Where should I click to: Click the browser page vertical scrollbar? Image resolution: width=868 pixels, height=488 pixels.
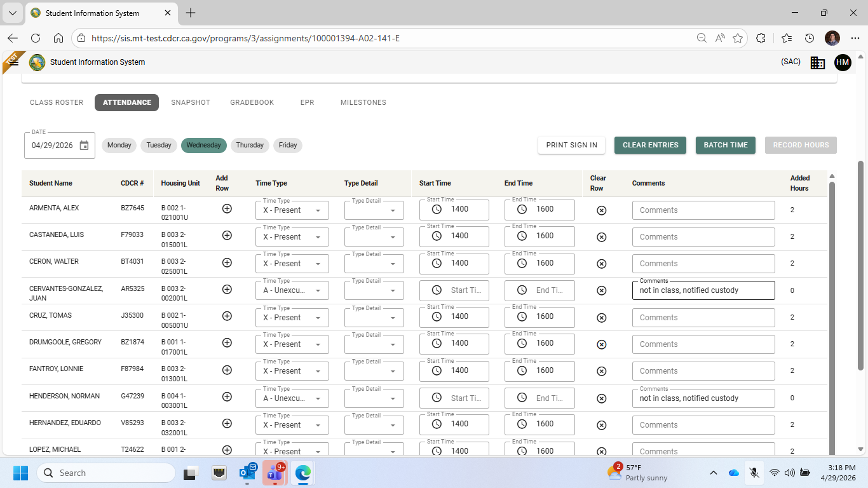(861, 264)
